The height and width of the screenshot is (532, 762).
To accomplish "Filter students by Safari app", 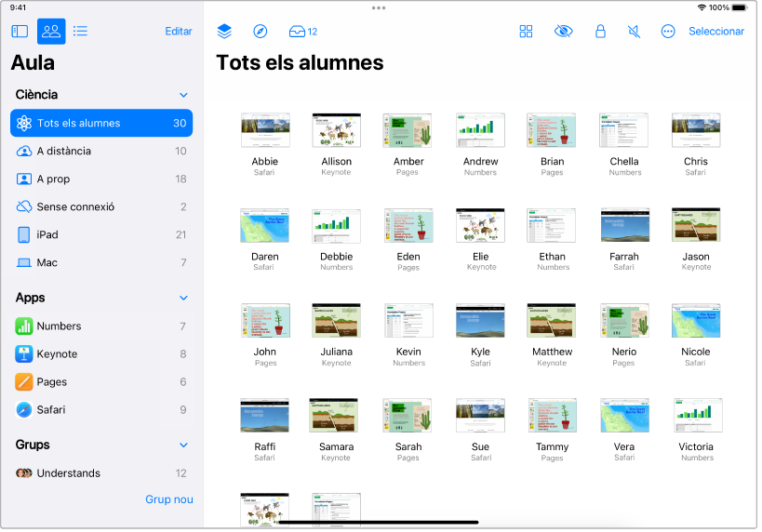I will coord(101,410).
